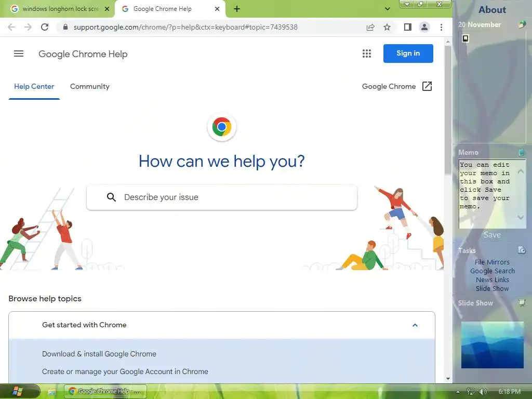The width and height of the screenshot is (532, 399).
Task: Open the volume tray icon
Action: click(x=483, y=392)
